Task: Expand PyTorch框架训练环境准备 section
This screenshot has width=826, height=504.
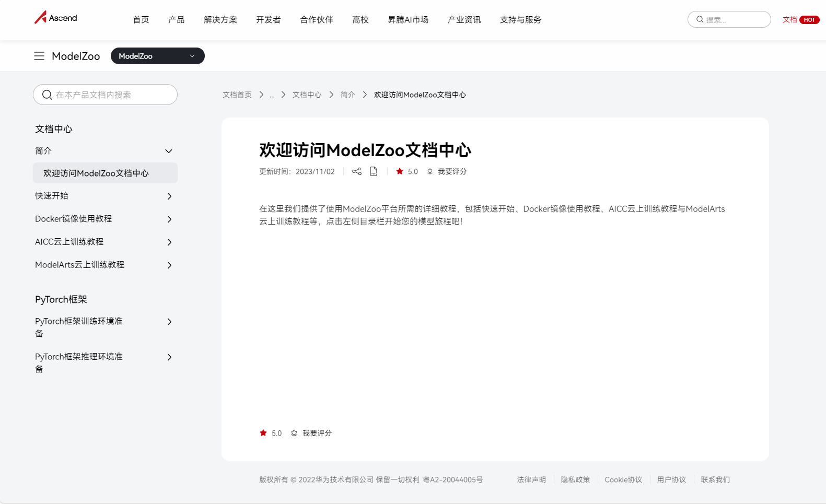Action: click(x=169, y=322)
